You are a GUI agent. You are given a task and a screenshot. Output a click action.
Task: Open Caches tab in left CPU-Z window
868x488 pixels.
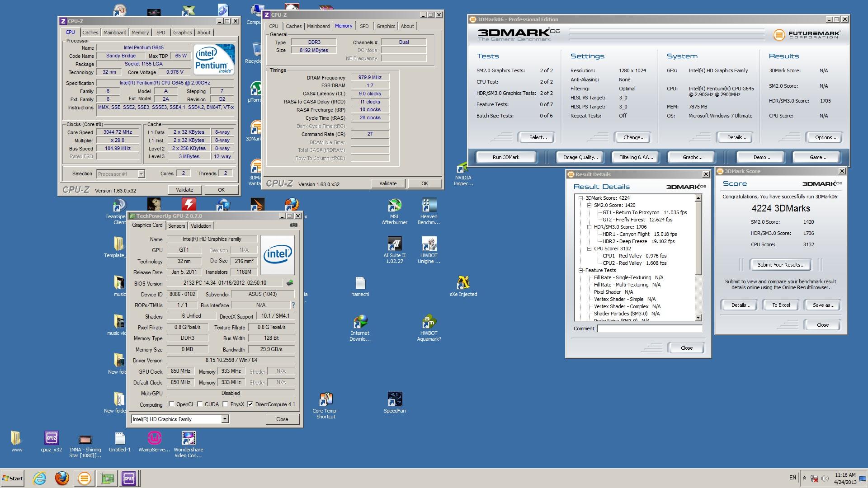tap(90, 33)
